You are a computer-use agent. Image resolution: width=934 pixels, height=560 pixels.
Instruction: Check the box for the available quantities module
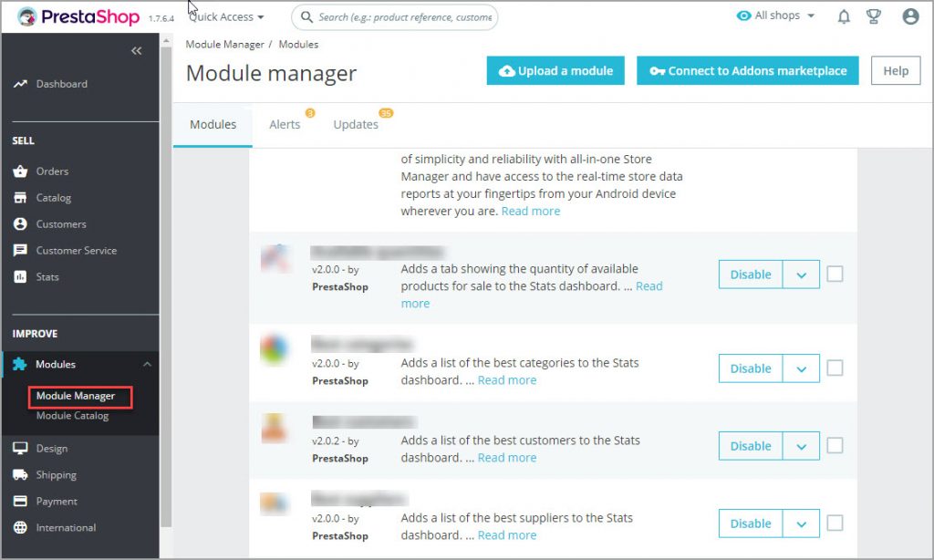click(835, 274)
